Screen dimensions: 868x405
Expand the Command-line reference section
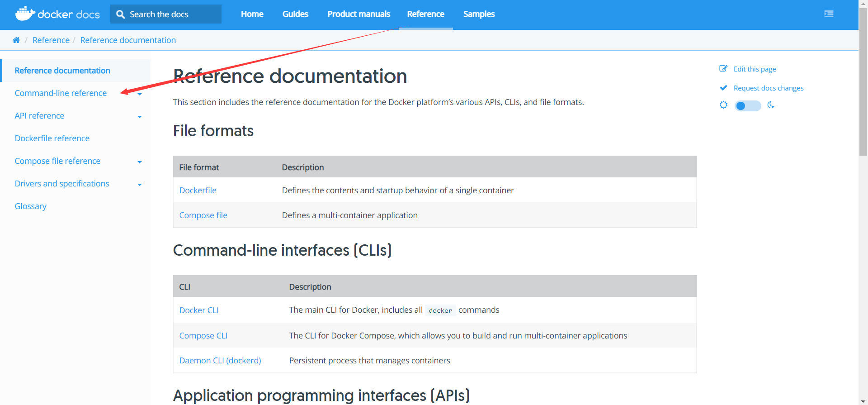140,94
